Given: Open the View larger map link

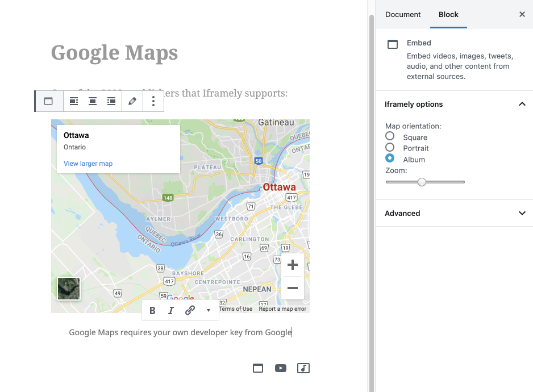Looking at the screenshot, I should (x=88, y=164).
